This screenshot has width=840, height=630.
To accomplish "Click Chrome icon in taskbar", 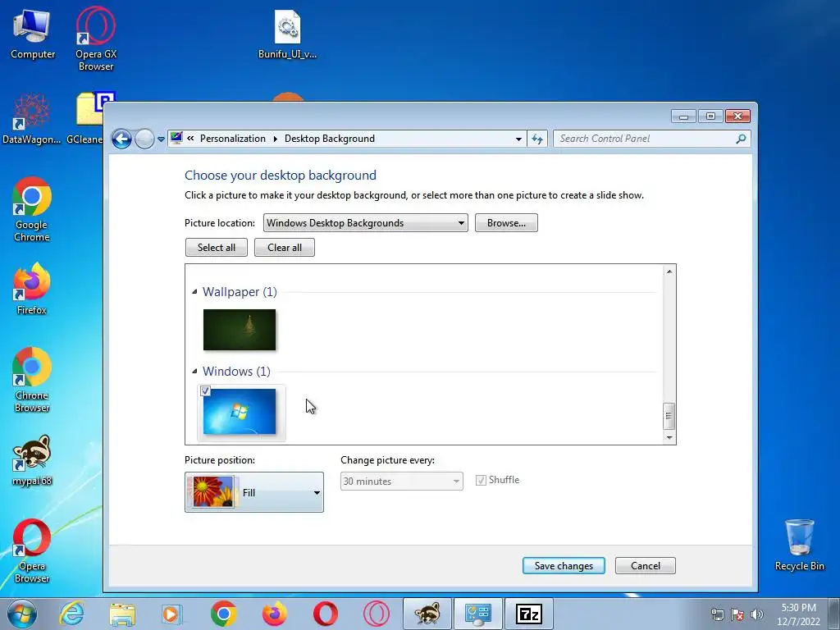I will click(223, 614).
